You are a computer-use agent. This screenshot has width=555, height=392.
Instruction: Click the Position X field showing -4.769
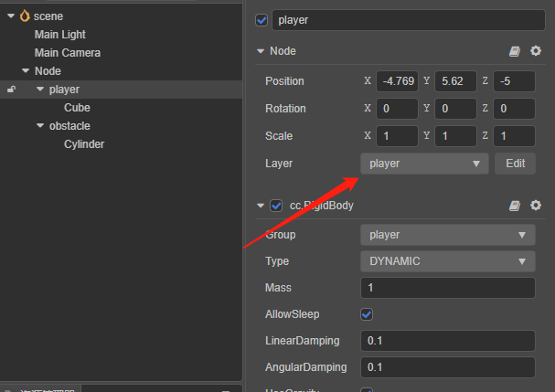point(397,81)
